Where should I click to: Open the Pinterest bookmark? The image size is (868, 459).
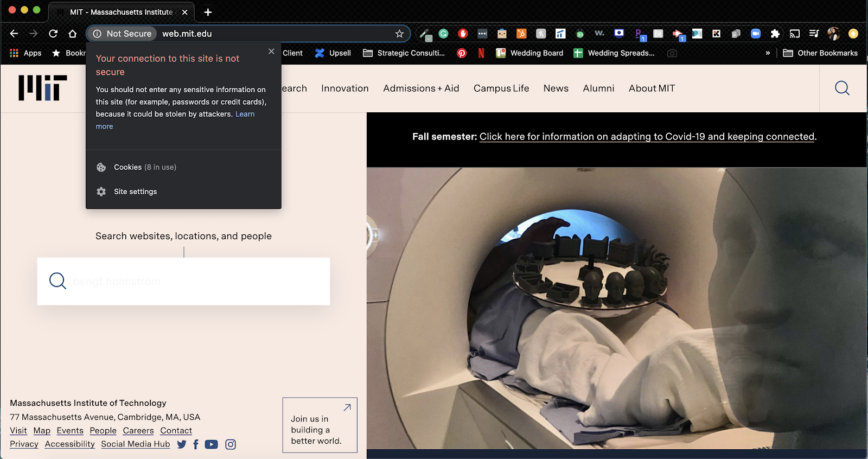pyautogui.click(x=462, y=53)
